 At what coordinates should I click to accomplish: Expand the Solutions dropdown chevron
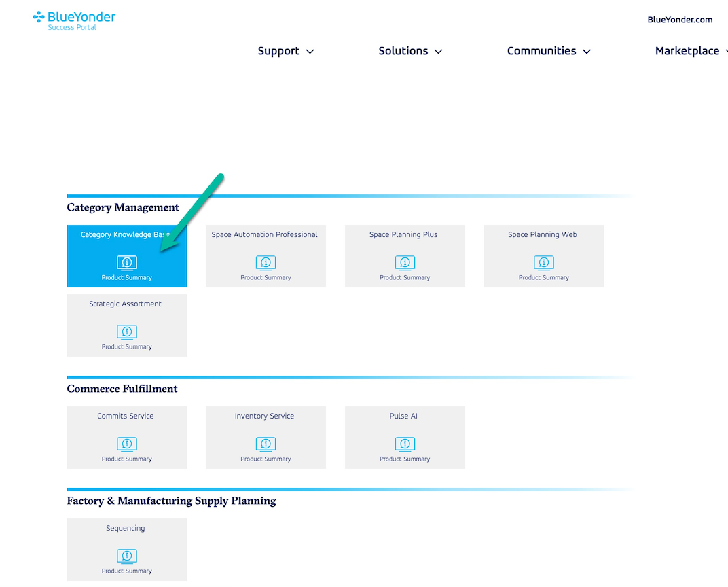point(439,52)
